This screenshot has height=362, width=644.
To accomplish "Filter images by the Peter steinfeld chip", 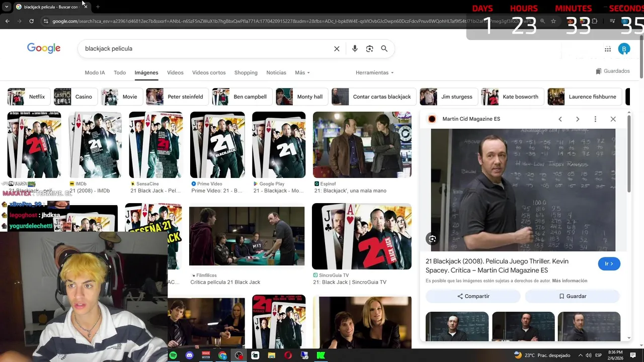I will [x=177, y=97].
